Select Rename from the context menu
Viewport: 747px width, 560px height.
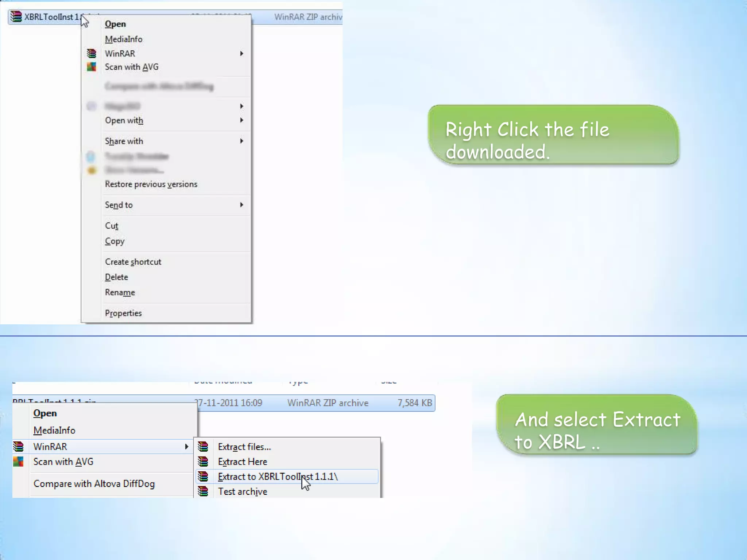click(x=120, y=292)
